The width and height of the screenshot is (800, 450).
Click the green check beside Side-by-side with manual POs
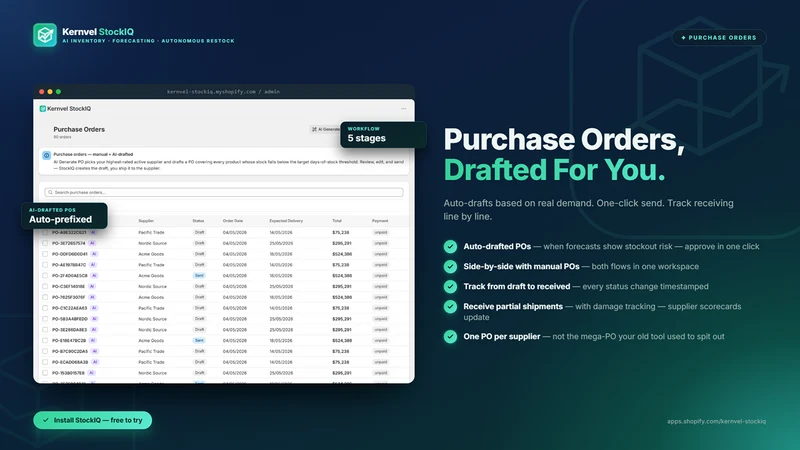(450, 266)
